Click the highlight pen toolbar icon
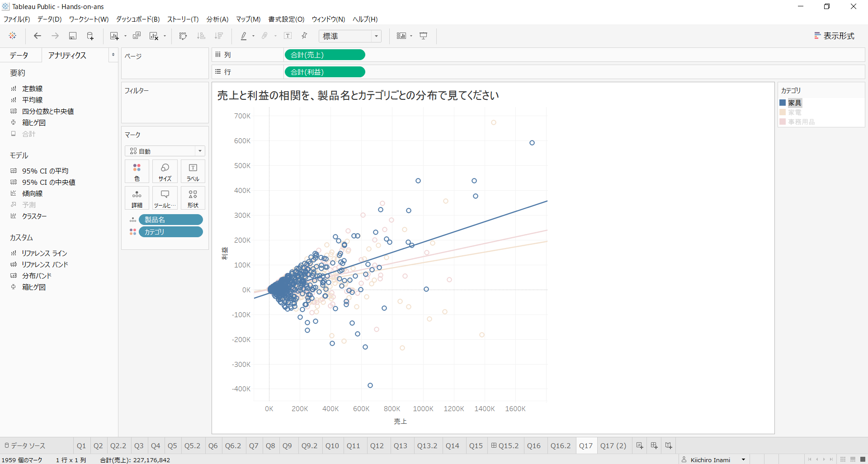Screen dimensions: 868x464 click(x=244, y=36)
